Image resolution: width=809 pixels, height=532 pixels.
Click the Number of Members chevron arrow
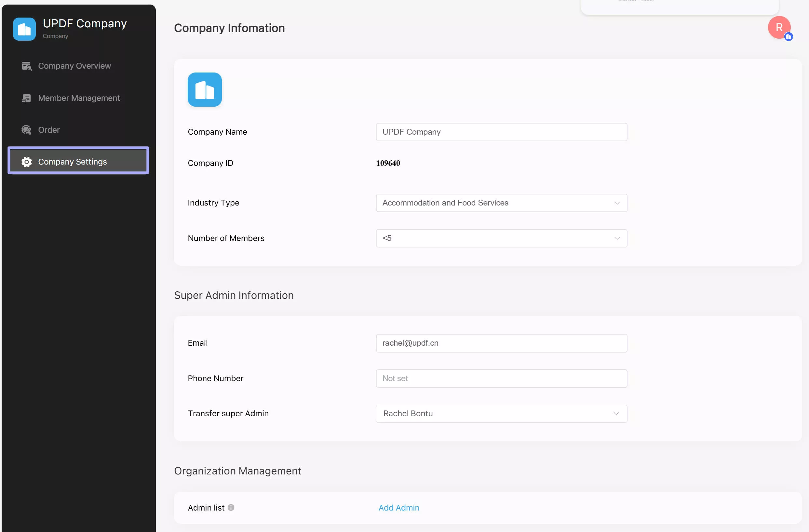coord(617,238)
